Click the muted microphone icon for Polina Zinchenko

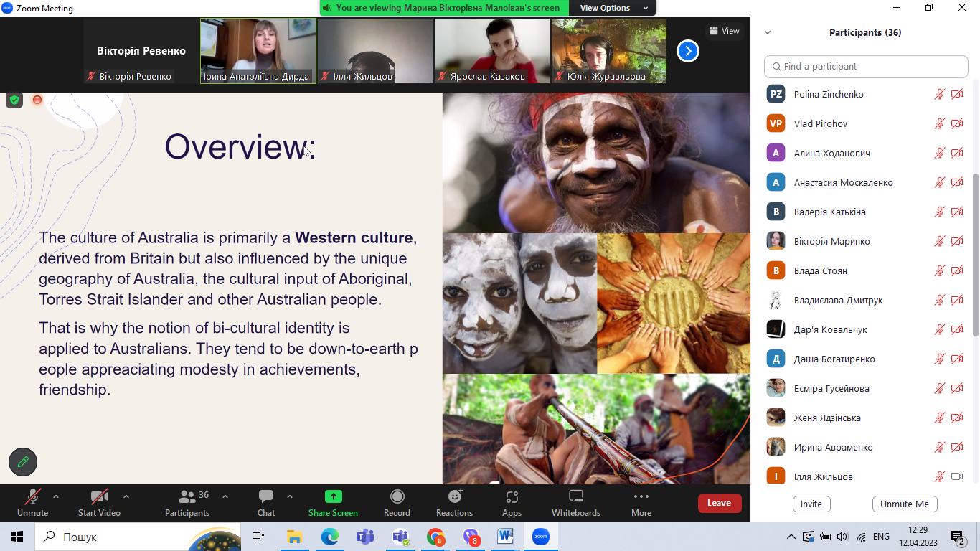(939, 94)
